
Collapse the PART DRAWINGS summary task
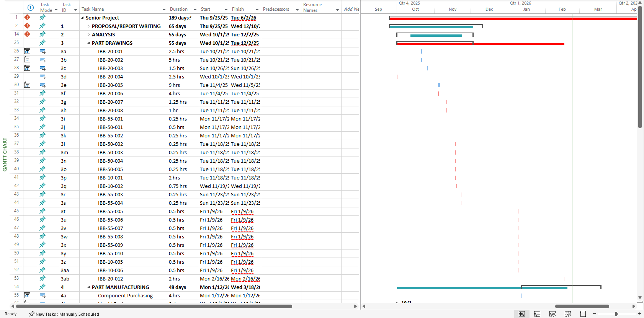pyautogui.click(x=88, y=43)
